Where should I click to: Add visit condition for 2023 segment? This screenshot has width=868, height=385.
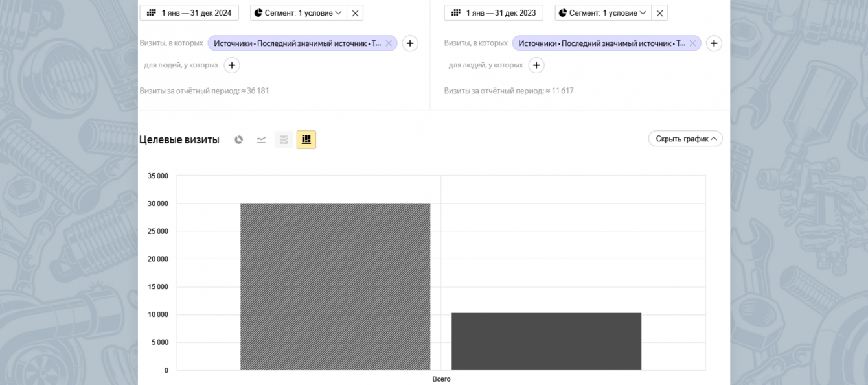click(714, 43)
